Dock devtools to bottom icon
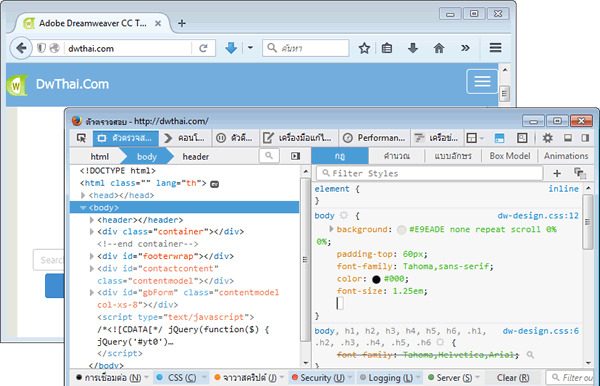 (x=568, y=138)
